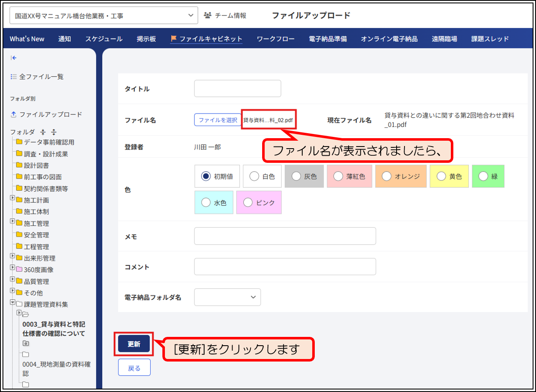Viewport: 536px width, 392px height.
Task: Collapse the sidebar with the arrow icon
Action: click(x=14, y=58)
